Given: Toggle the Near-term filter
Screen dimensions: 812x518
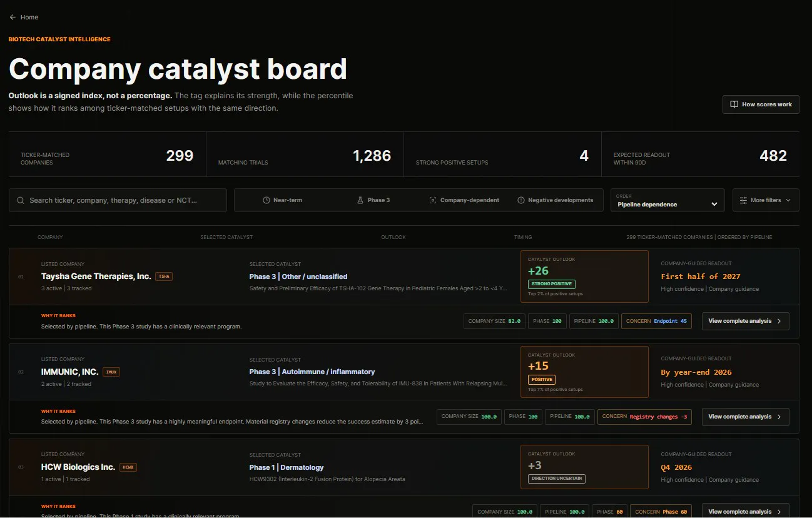Looking at the screenshot, I should (282, 200).
